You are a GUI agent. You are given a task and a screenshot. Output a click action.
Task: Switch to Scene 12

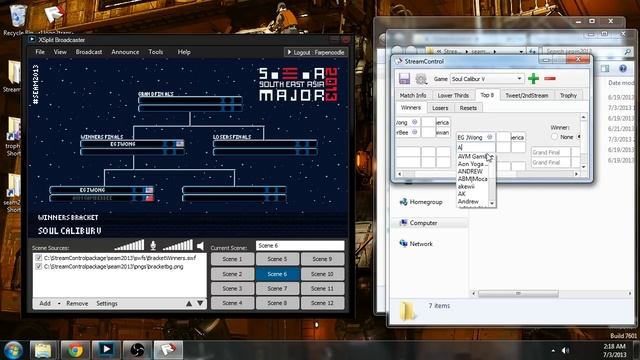click(x=322, y=303)
